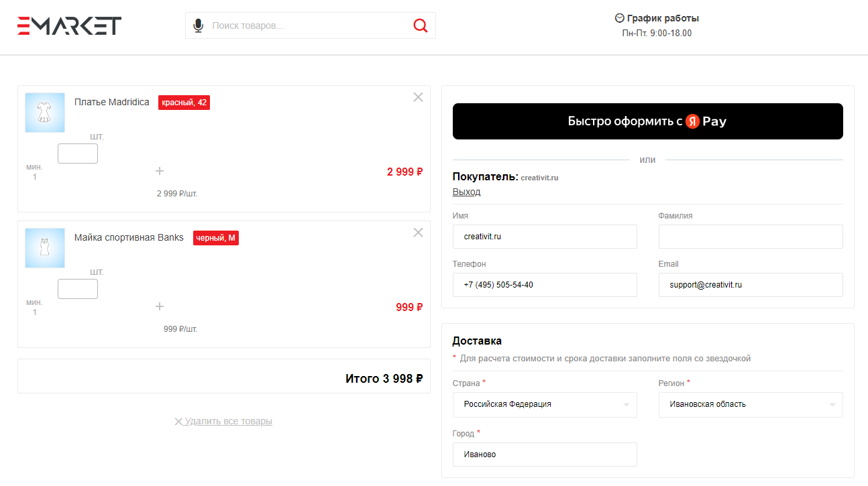Click the Email input field
The width and height of the screenshot is (868, 486).
click(750, 285)
